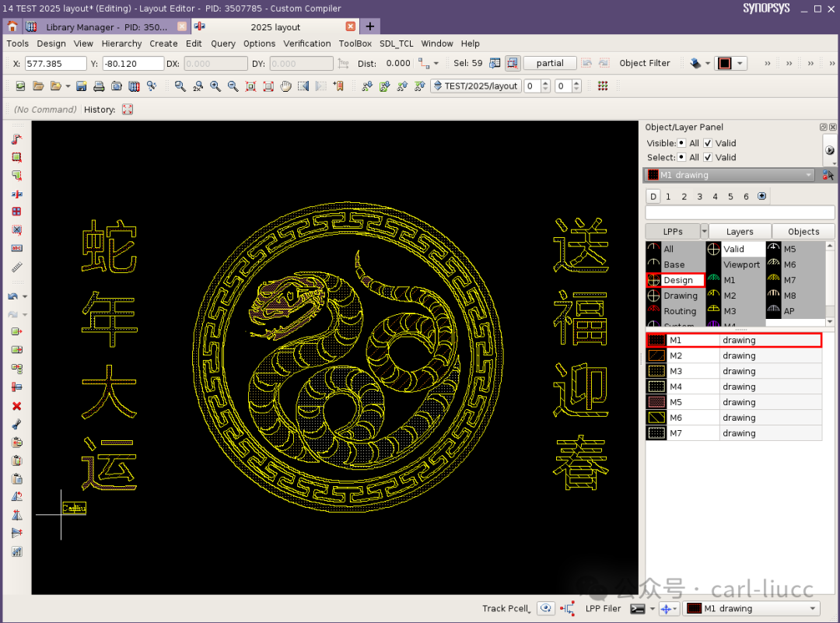Image resolution: width=840 pixels, height=623 pixels.
Task: Click the Zoom In magnifier icon
Action: point(215,86)
